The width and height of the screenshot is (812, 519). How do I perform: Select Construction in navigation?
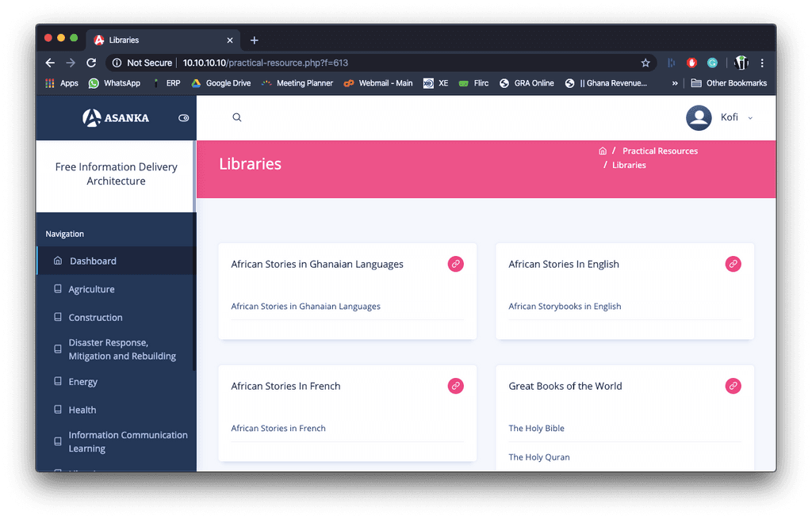click(x=116, y=317)
